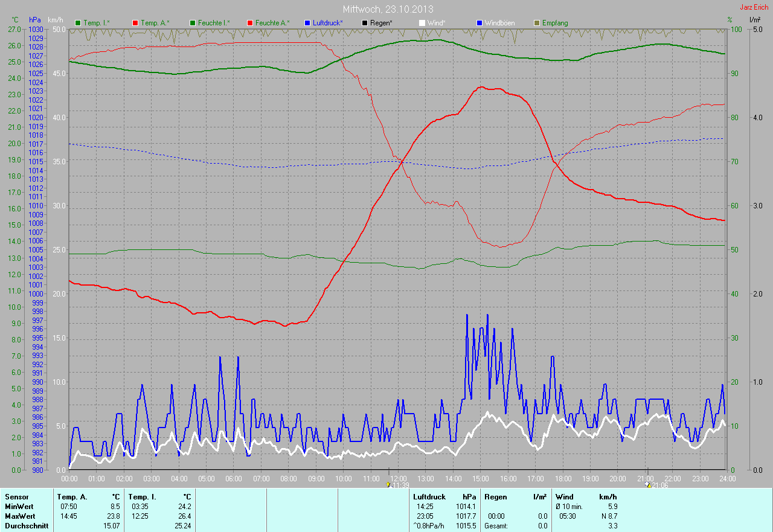Image resolution: width=773 pixels, height=532 pixels.
Task: Click the "Durchschnitt" row label
Action: tap(26, 526)
